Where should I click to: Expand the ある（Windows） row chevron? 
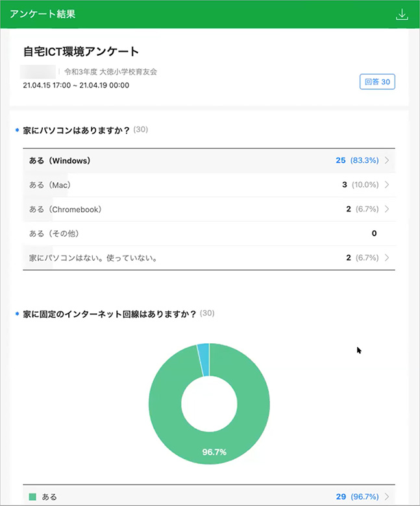(387, 160)
